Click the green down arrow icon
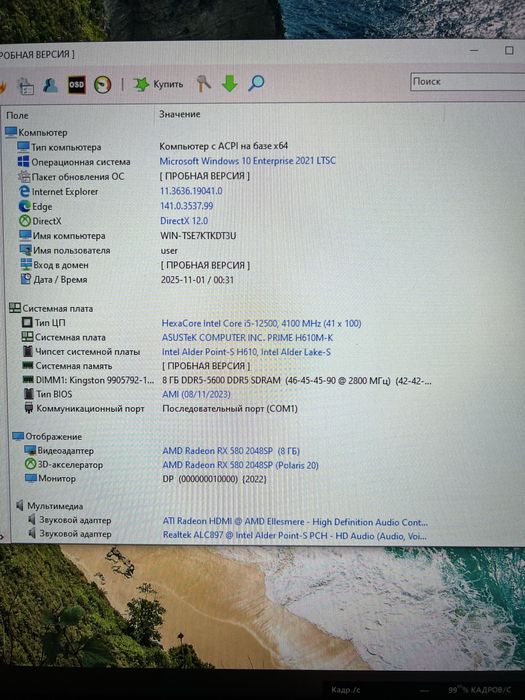Viewport: 525px width, 700px height. (229, 83)
